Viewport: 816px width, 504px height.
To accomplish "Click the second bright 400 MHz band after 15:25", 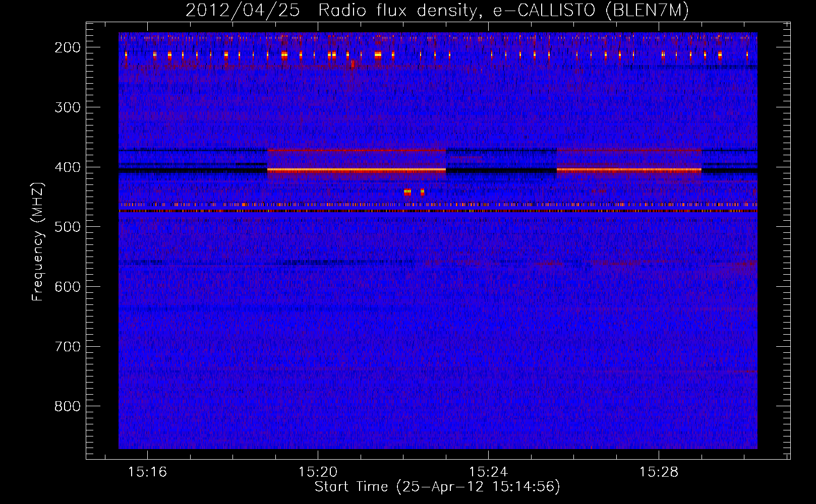I will coord(629,170).
